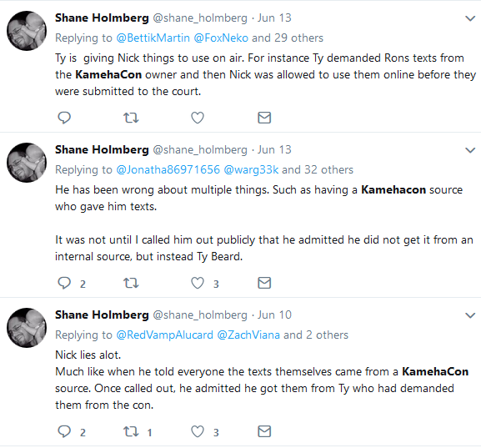Screen dimensions: 481x448
Task: Expand the options chevron on second tweet
Action: coord(470,150)
